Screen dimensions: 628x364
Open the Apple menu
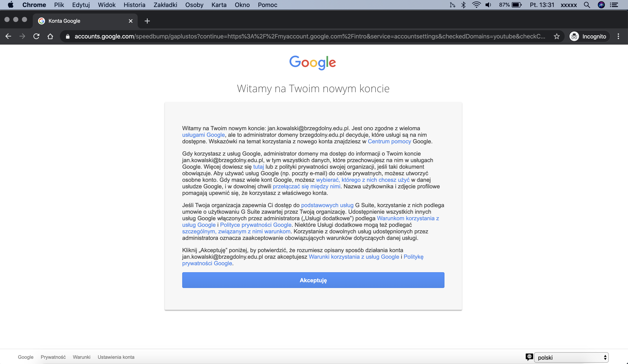10,5
